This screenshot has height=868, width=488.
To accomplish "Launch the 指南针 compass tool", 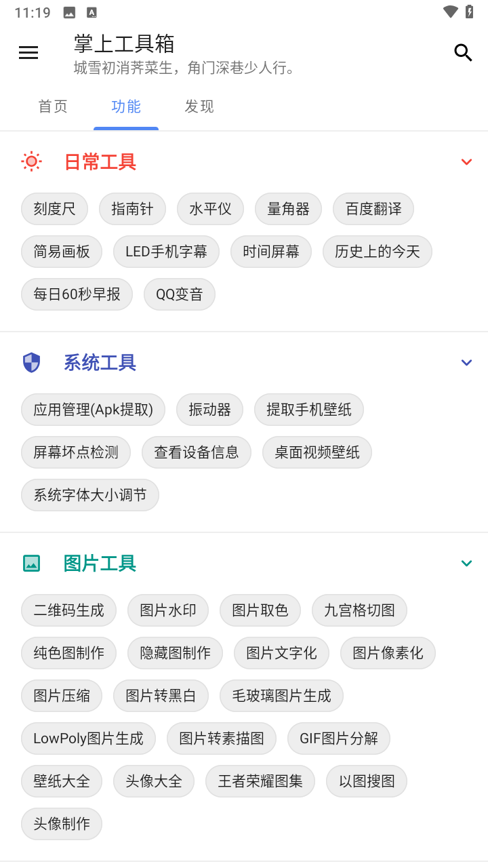I will 132,209.
